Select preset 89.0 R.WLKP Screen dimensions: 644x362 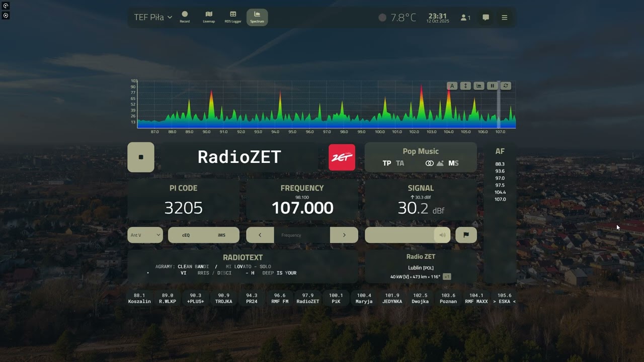point(168,299)
